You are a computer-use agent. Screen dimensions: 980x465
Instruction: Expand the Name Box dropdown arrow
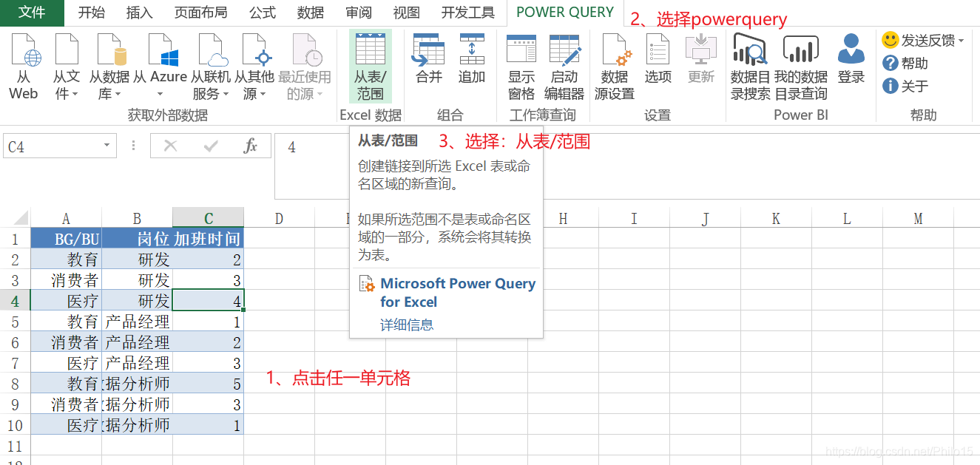[x=108, y=146]
